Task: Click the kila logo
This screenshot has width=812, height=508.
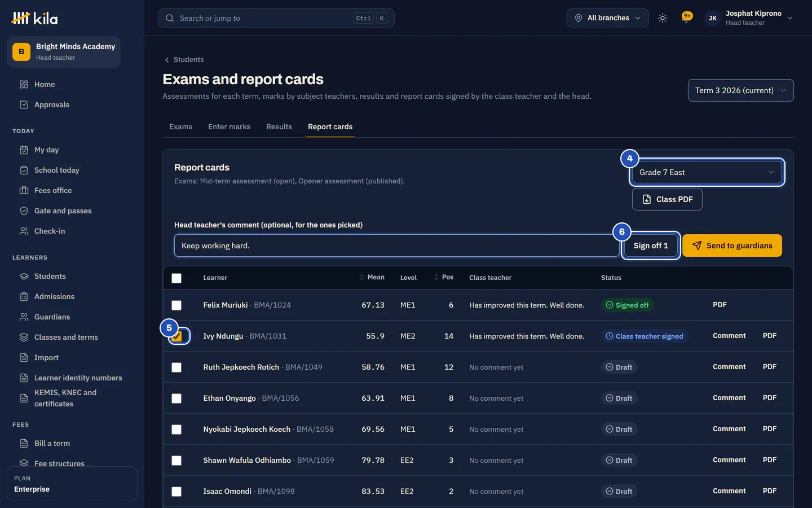Action: tap(34, 18)
